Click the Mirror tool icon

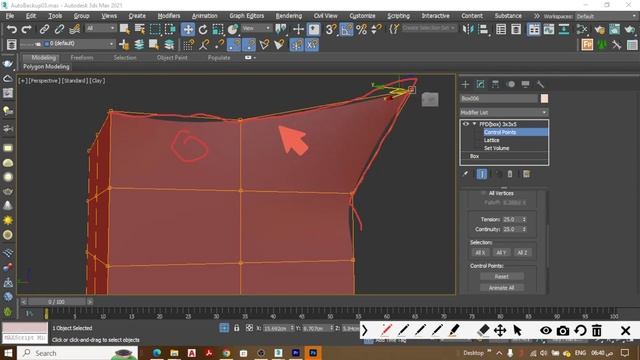click(468, 29)
